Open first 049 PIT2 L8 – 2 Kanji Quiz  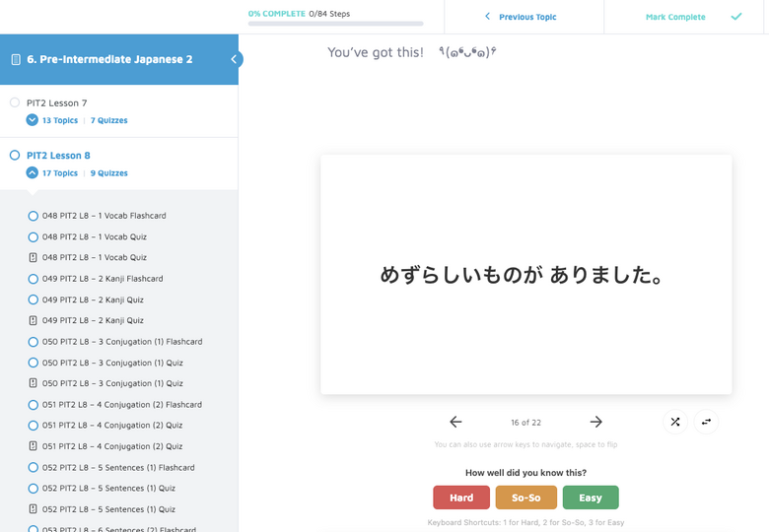click(93, 299)
